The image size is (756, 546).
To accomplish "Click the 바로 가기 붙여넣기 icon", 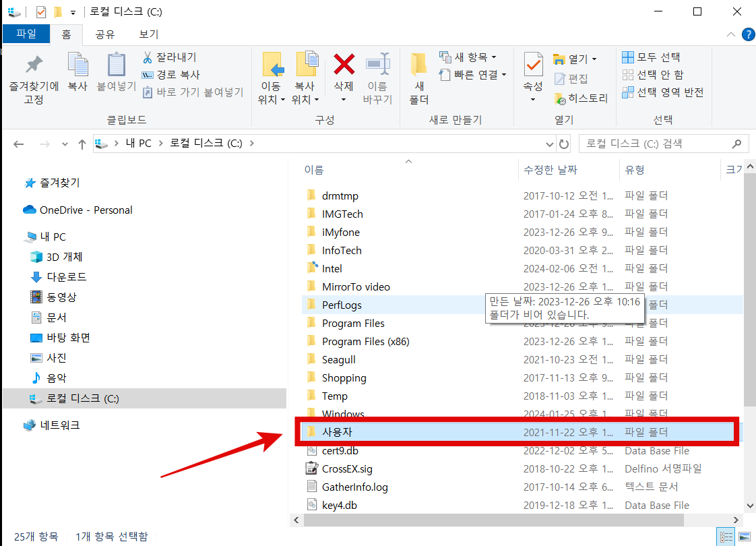I will [148, 92].
